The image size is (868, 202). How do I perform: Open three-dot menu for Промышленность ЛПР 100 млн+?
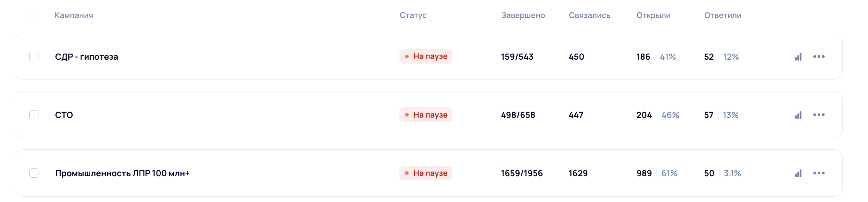click(x=819, y=173)
